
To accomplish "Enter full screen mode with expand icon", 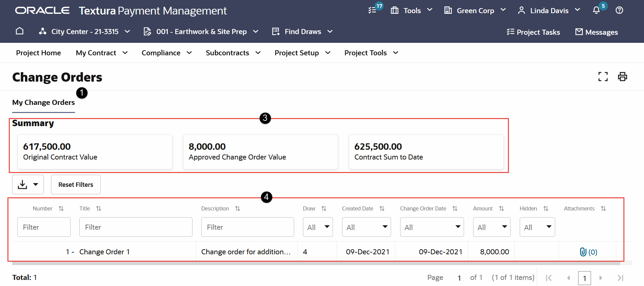I will pos(603,77).
